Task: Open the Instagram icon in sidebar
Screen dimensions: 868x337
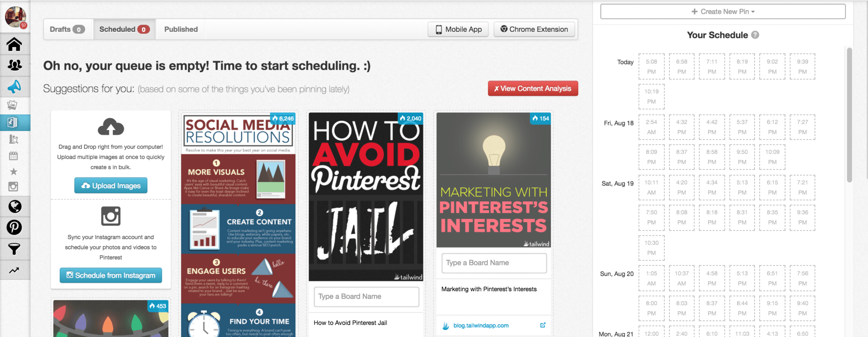Action: click(14, 187)
